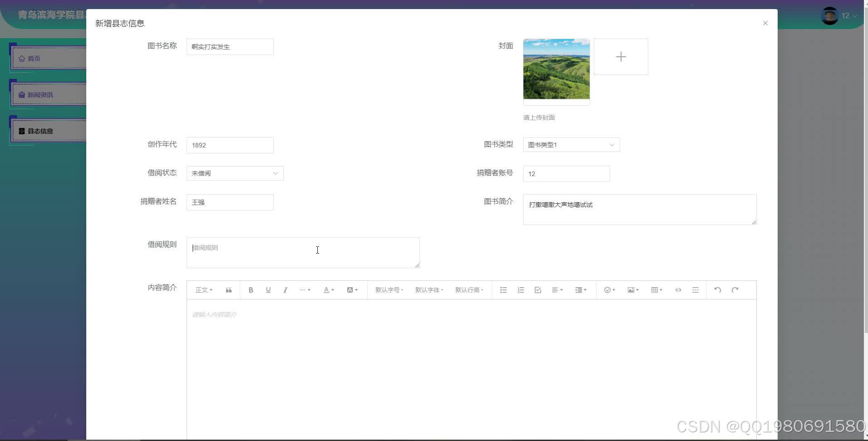Image resolution: width=868 pixels, height=441 pixels.
Task: Apply underline formatting to content text
Action: coord(268,289)
